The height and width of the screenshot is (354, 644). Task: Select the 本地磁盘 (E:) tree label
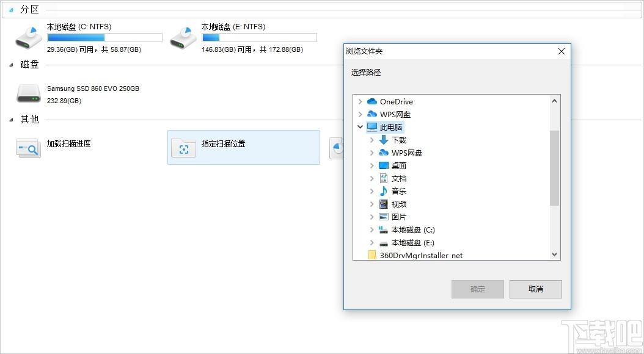413,242
